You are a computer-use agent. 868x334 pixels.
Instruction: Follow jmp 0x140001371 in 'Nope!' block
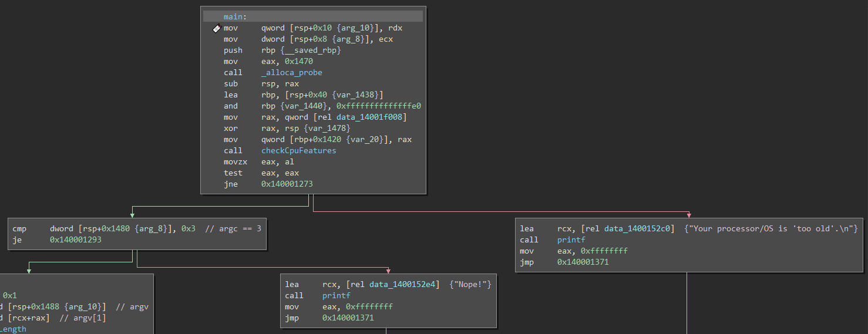pyautogui.click(x=348, y=318)
